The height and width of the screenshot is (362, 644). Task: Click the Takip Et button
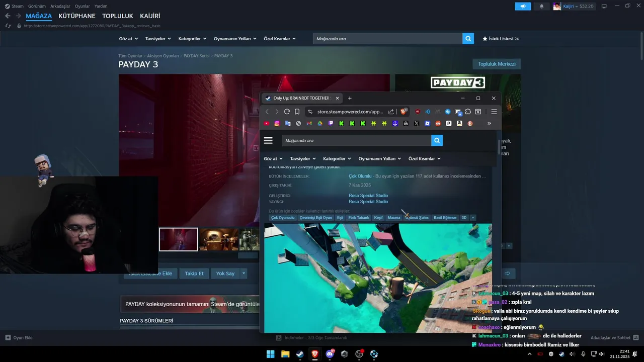coord(194,274)
